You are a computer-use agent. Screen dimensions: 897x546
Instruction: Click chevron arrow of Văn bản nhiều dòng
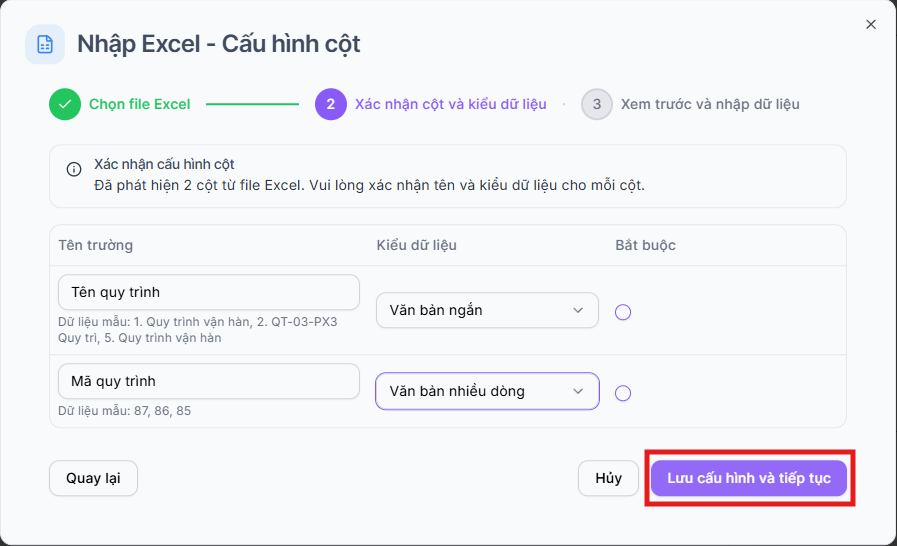point(578,391)
